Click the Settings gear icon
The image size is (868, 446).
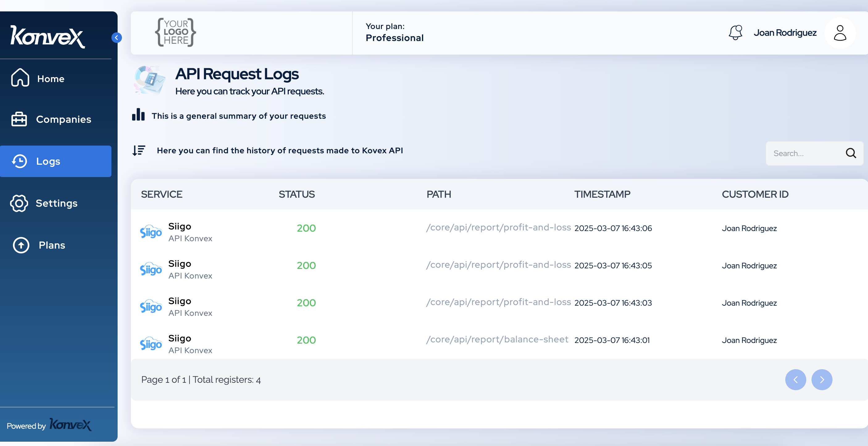click(x=19, y=203)
